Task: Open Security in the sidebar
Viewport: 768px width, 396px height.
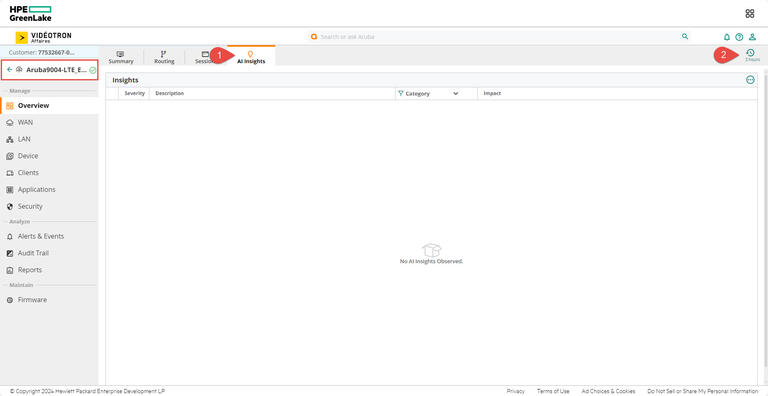Action: click(49, 206)
